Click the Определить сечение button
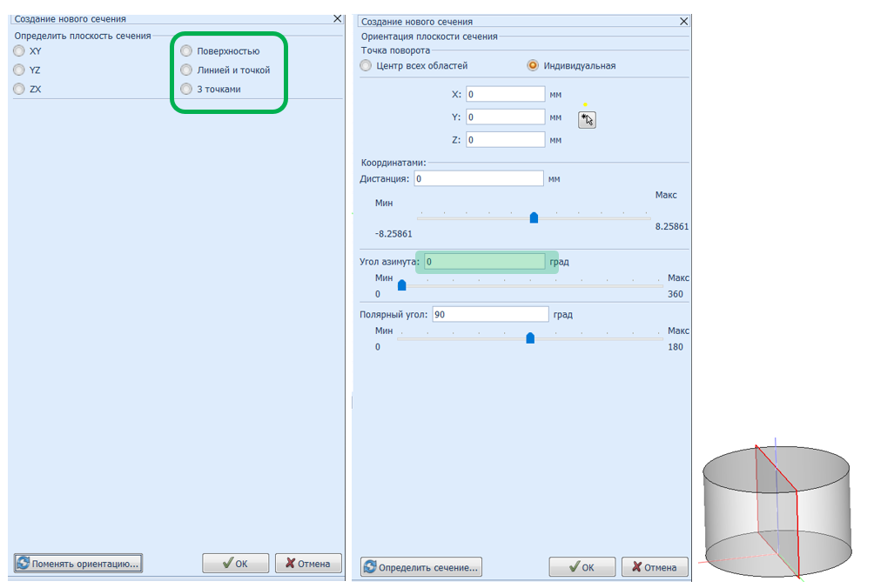 click(x=421, y=567)
